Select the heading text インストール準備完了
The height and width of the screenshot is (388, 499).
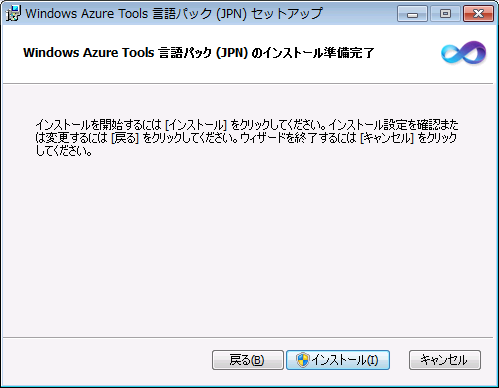[318, 53]
